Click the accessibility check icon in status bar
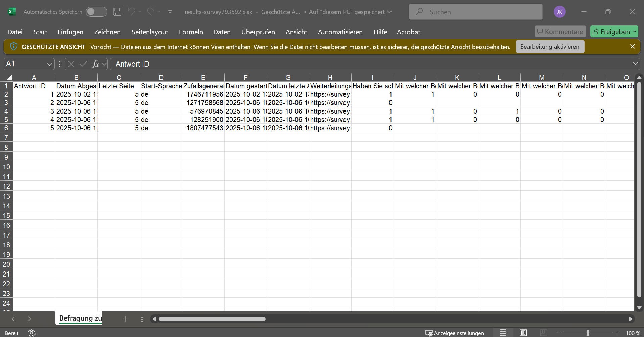This screenshot has width=644, height=337. (x=32, y=333)
